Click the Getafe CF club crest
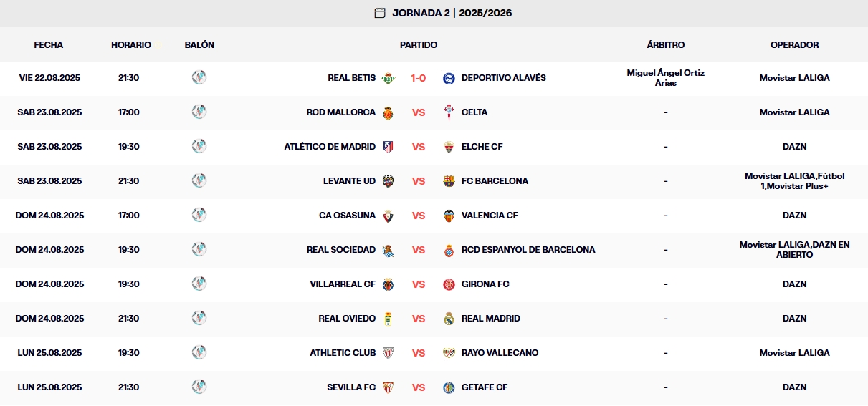 (449, 387)
